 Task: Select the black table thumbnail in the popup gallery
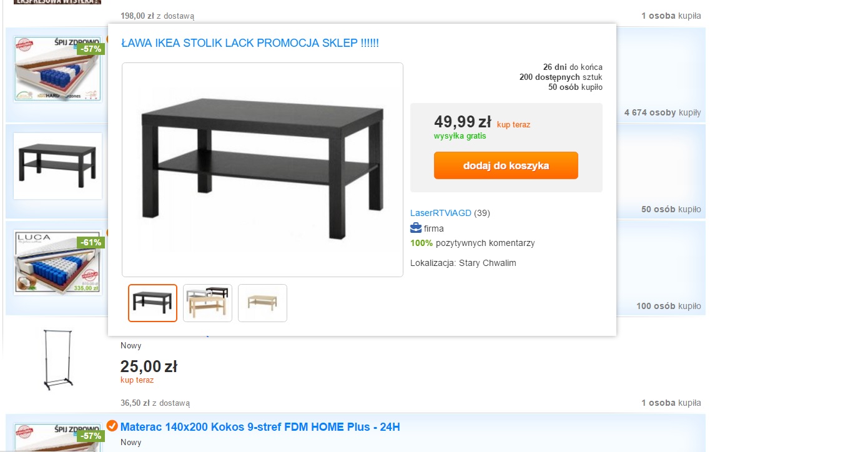153,303
